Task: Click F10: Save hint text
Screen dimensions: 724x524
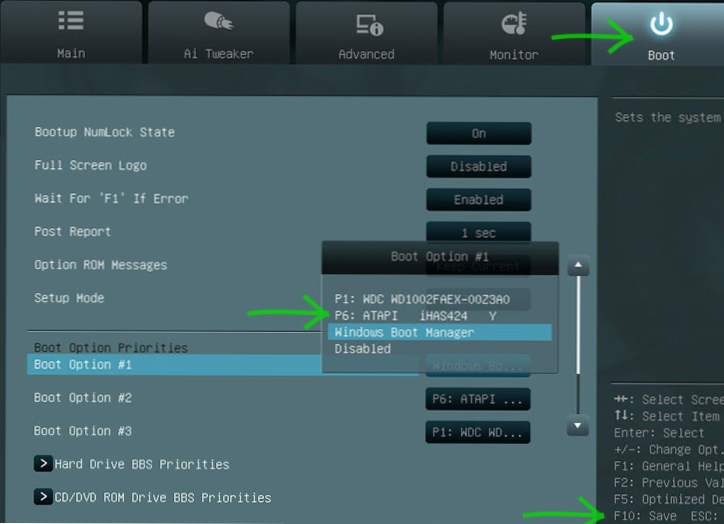Action: pyautogui.click(x=645, y=516)
